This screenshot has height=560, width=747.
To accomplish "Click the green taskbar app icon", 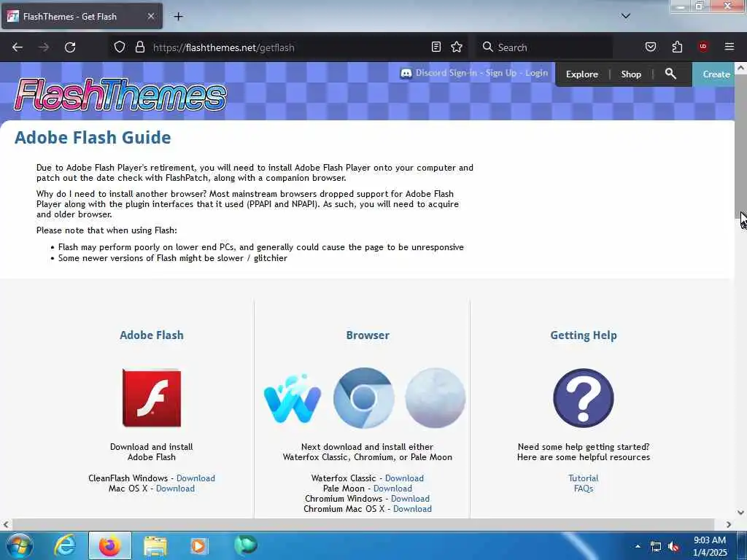I will (245, 545).
